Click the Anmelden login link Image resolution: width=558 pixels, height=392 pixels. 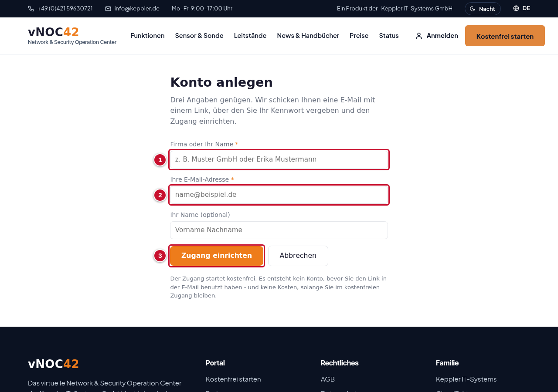tap(437, 36)
